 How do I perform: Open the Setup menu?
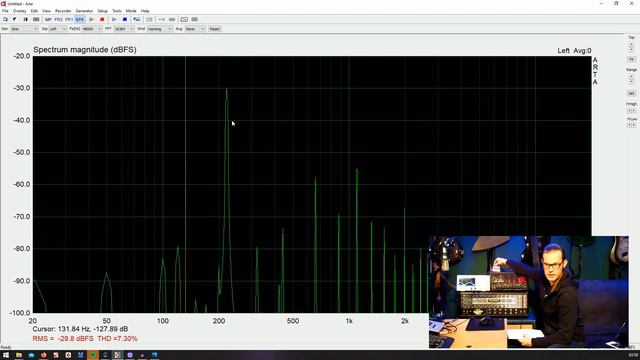102,11
